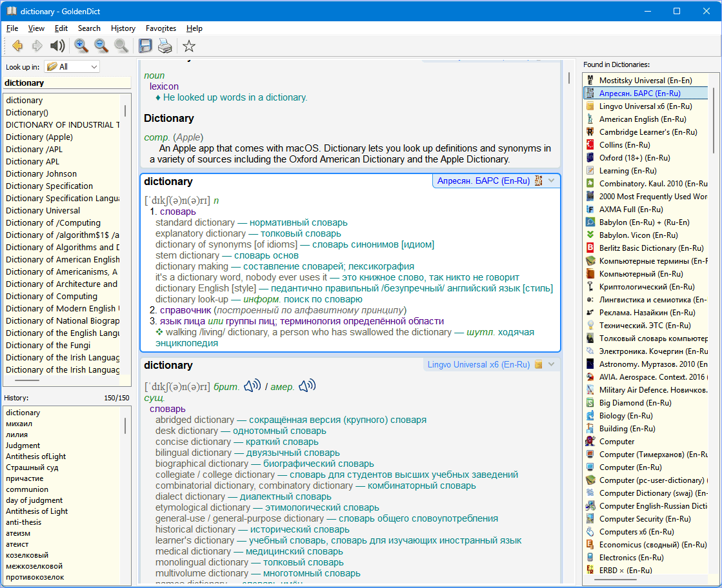Expand Апресян БАРС article header chevron
Image resolution: width=722 pixels, height=588 pixels.
pos(552,181)
